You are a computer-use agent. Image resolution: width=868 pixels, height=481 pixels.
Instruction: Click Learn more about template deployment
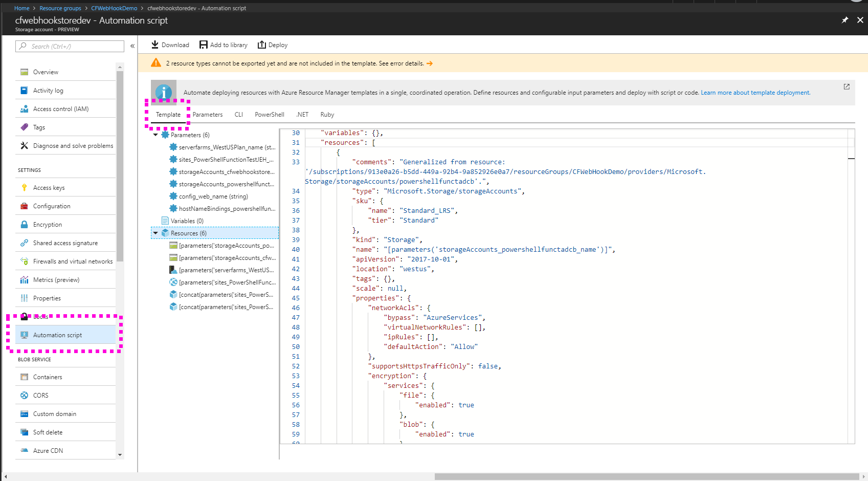[755, 93]
